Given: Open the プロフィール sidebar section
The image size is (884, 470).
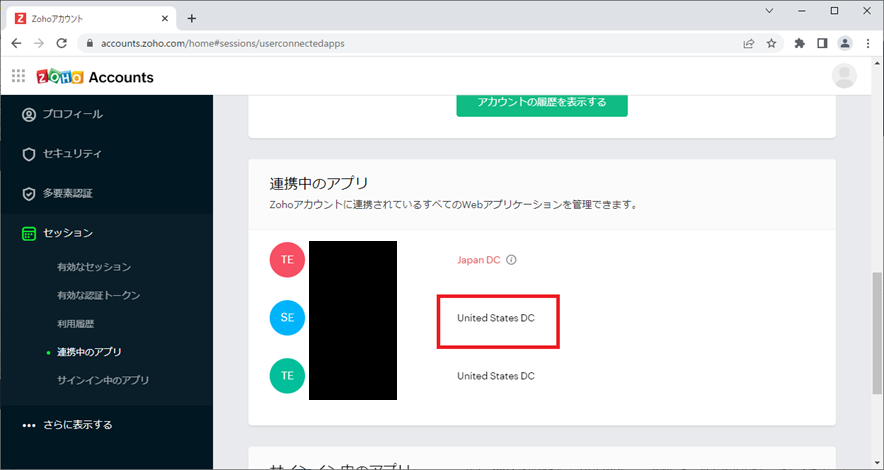Looking at the screenshot, I should click(72, 114).
